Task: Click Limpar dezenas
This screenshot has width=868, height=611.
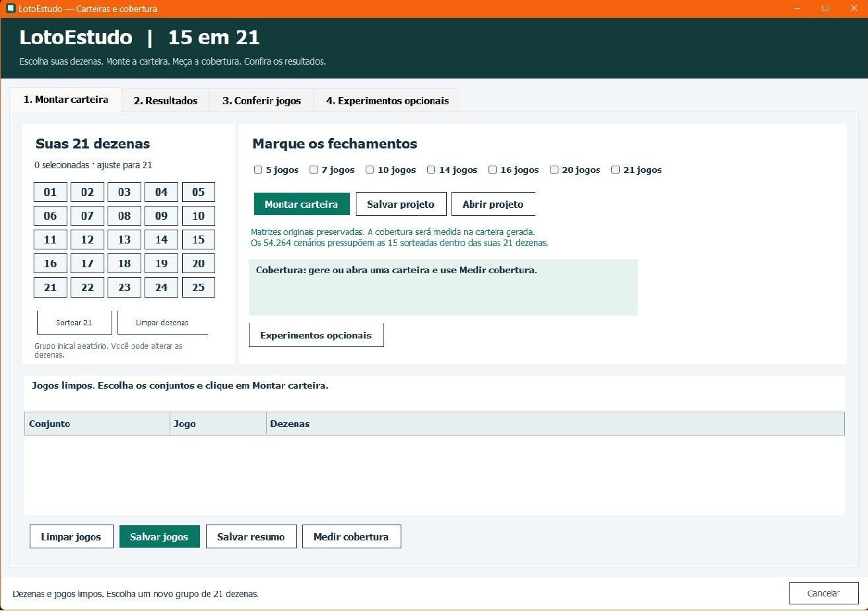Action: pyautogui.click(x=162, y=323)
